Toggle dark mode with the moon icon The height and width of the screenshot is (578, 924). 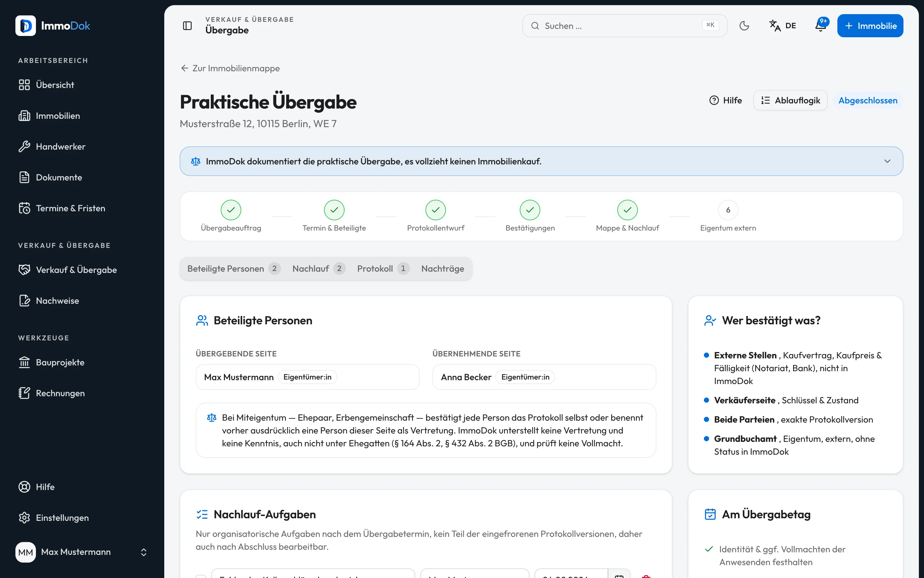pyautogui.click(x=744, y=26)
